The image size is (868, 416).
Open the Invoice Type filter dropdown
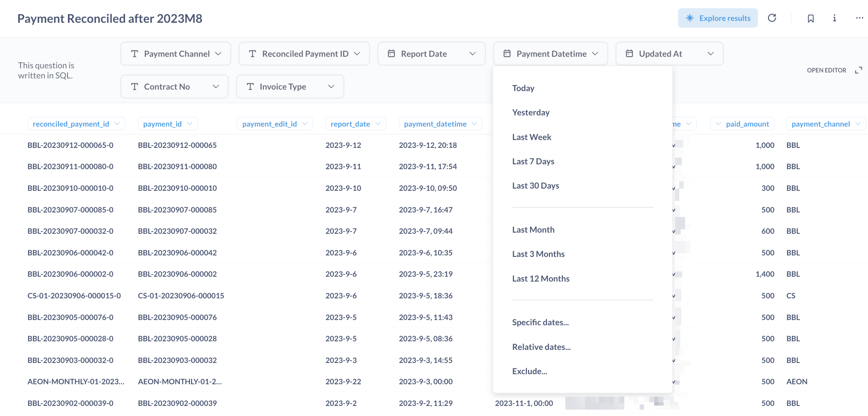tap(331, 87)
